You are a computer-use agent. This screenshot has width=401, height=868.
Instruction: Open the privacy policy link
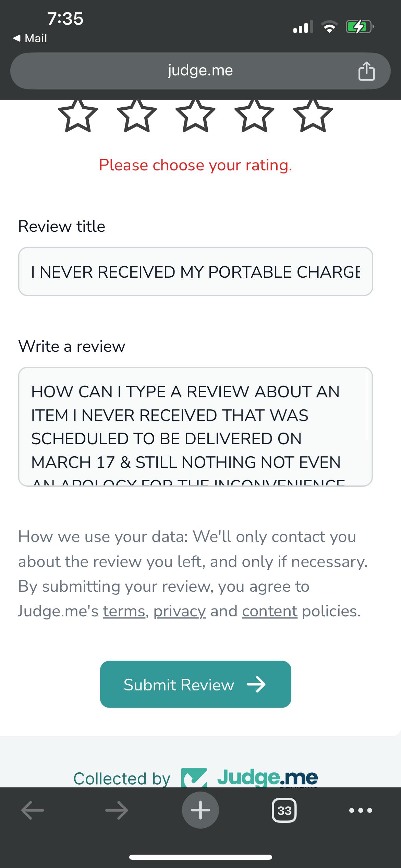(x=179, y=611)
